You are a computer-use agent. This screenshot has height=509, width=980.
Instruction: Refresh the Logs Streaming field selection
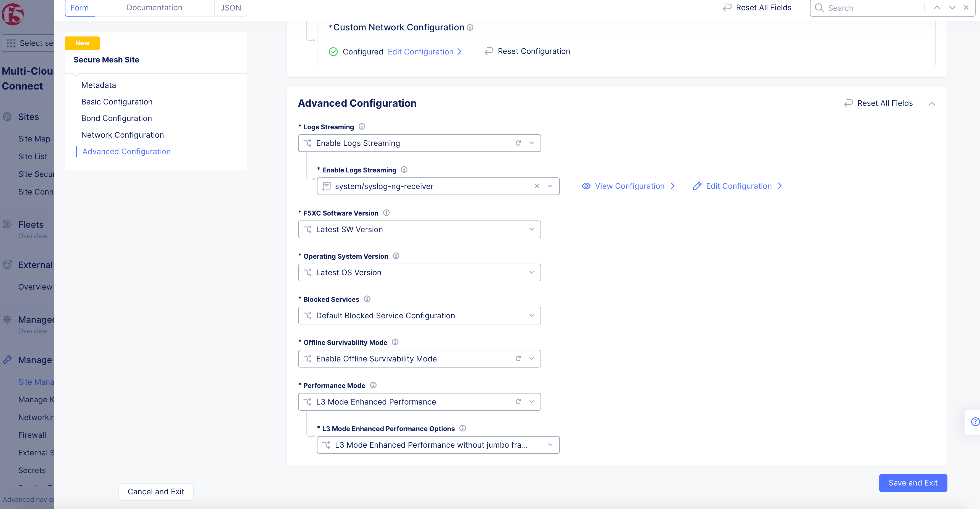[518, 143]
